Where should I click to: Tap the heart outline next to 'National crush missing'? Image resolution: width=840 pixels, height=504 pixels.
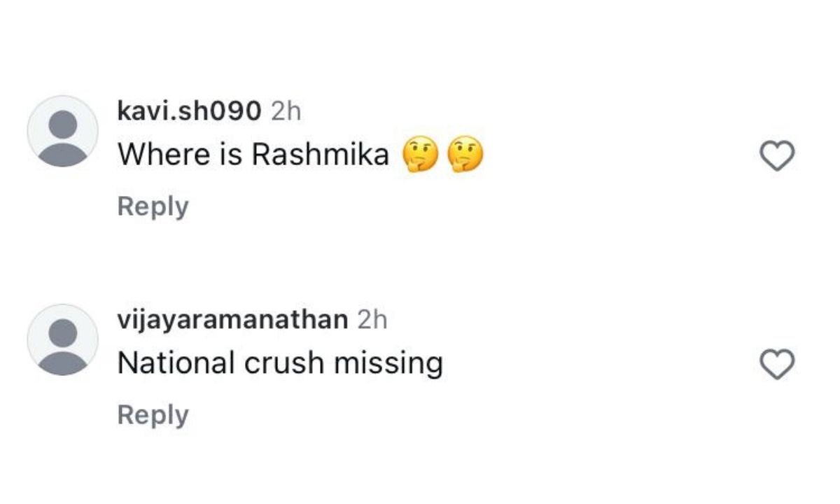779,365
